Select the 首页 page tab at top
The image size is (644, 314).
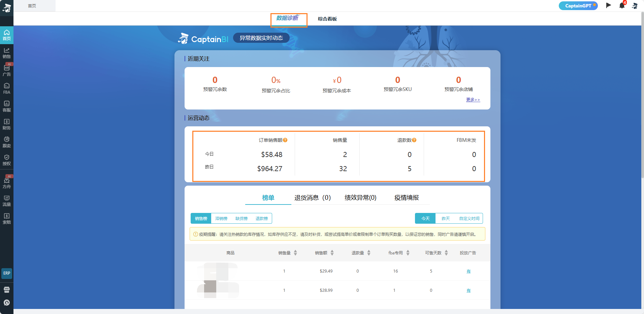tap(32, 6)
